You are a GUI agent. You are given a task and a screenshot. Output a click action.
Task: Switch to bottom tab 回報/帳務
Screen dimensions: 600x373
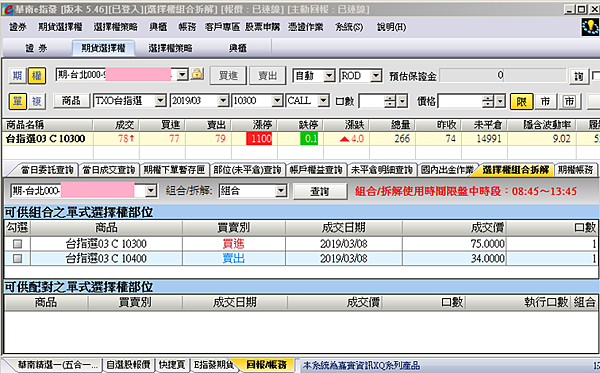(x=266, y=365)
